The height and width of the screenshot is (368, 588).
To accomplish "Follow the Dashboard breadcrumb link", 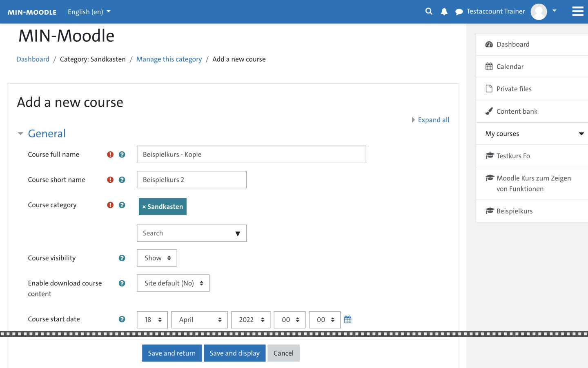I will click(33, 59).
